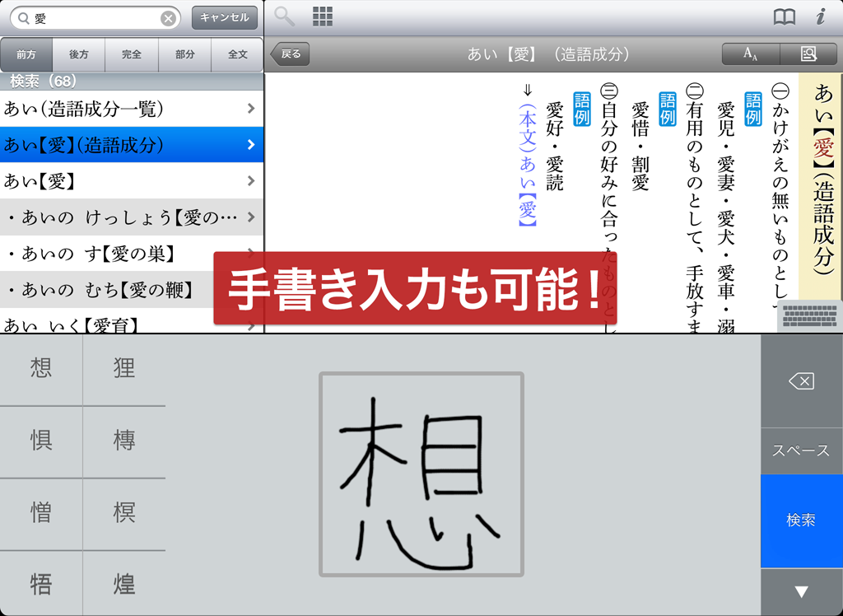Expand あい(造語成分一覧) entry chevron
843x616 pixels.
250,109
